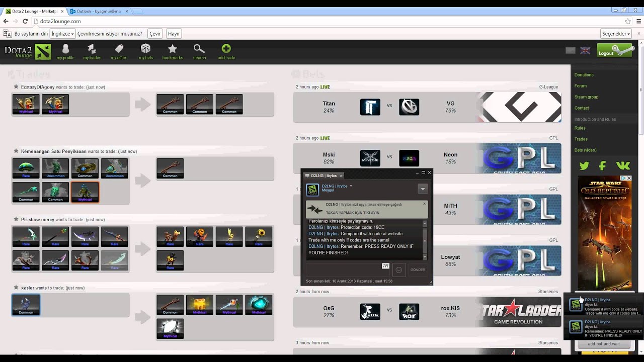Switch to the Dota 2 Lounge browser tab

coord(35,11)
